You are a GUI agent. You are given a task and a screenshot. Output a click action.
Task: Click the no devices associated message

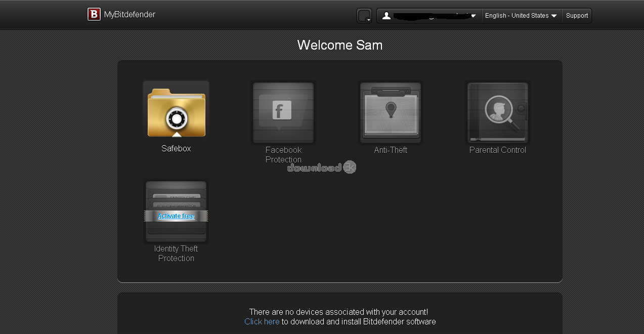[x=339, y=312]
